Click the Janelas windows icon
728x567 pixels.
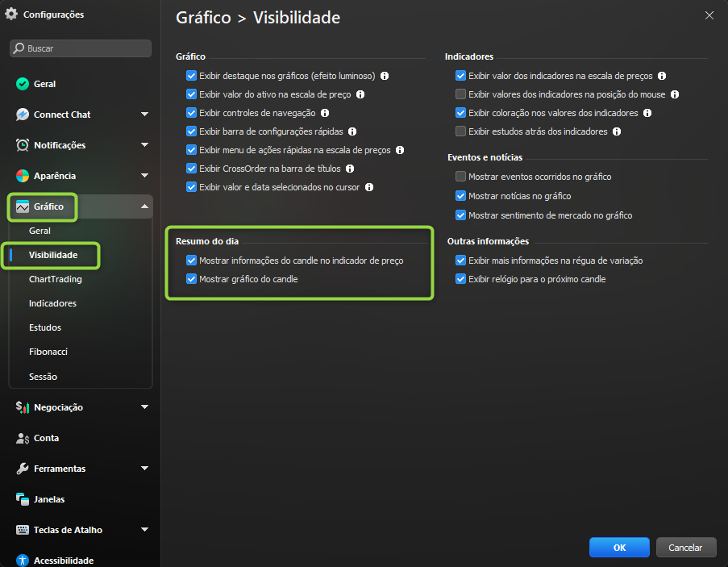point(23,499)
